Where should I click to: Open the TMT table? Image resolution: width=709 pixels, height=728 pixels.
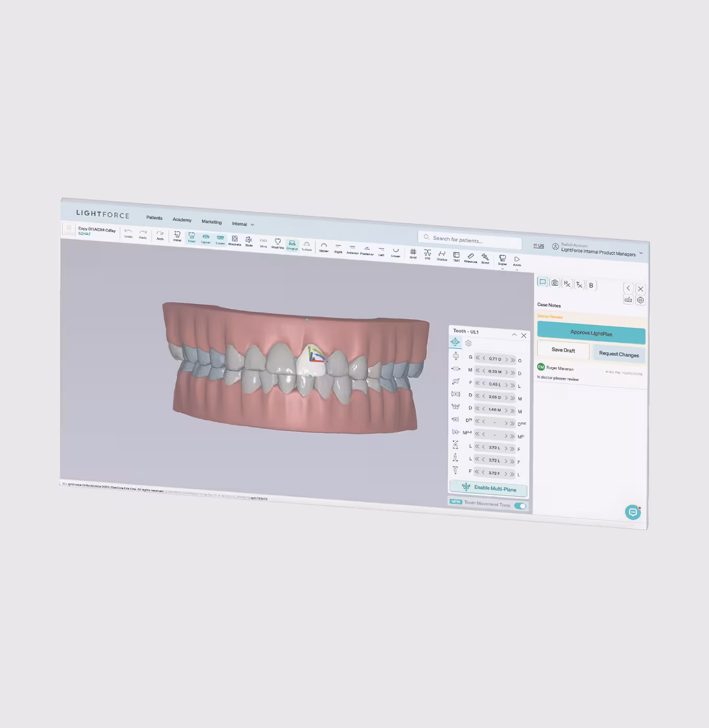456,257
